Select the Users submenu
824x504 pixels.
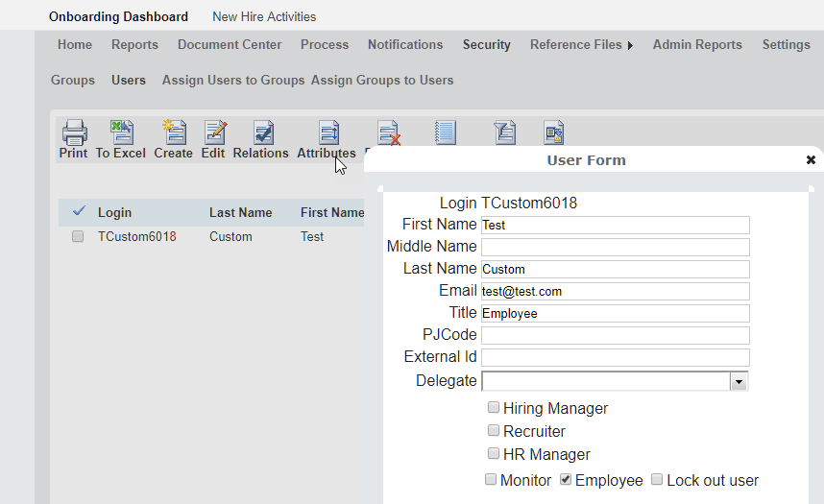point(129,80)
